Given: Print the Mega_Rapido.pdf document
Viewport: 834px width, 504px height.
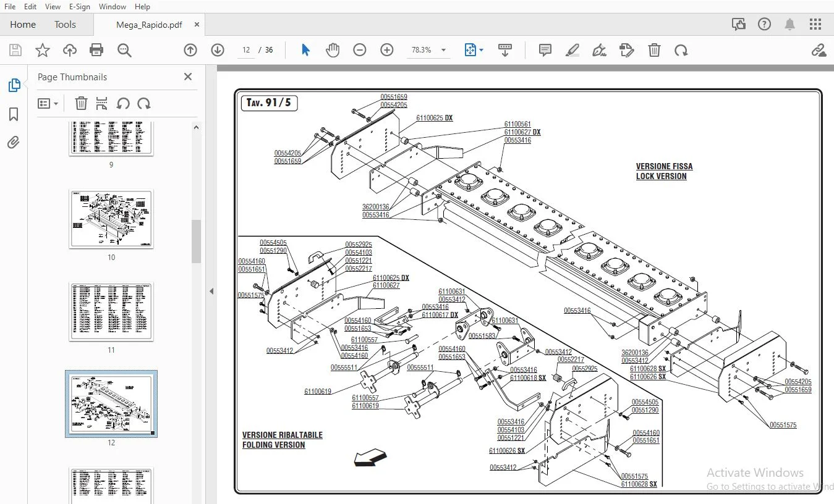Looking at the screenshot, I should [96, 51].
